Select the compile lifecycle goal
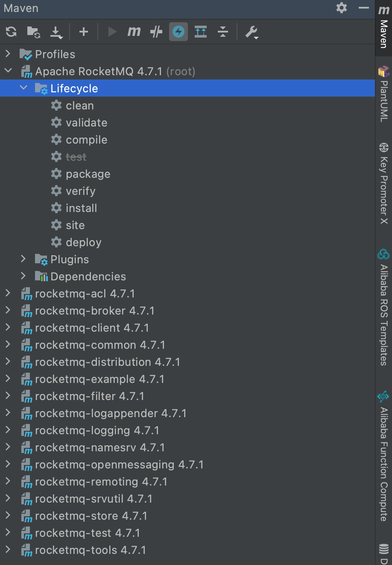Image resolution: width=392 pixels, height=565 pixels. 87,140
